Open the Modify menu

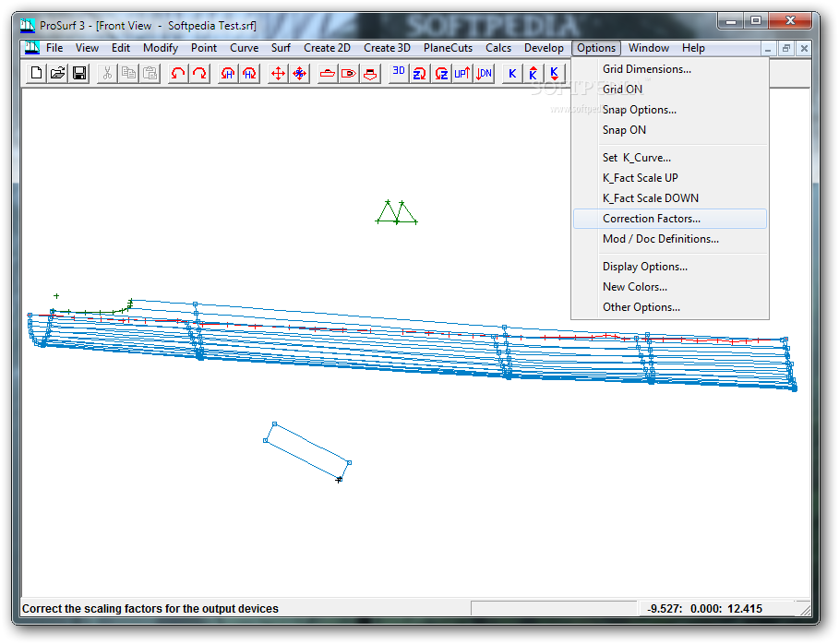(161, 48)
